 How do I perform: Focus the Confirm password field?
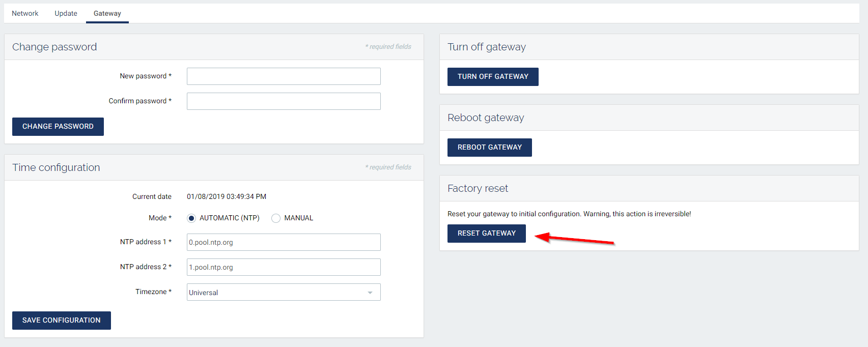pos(283,101)
